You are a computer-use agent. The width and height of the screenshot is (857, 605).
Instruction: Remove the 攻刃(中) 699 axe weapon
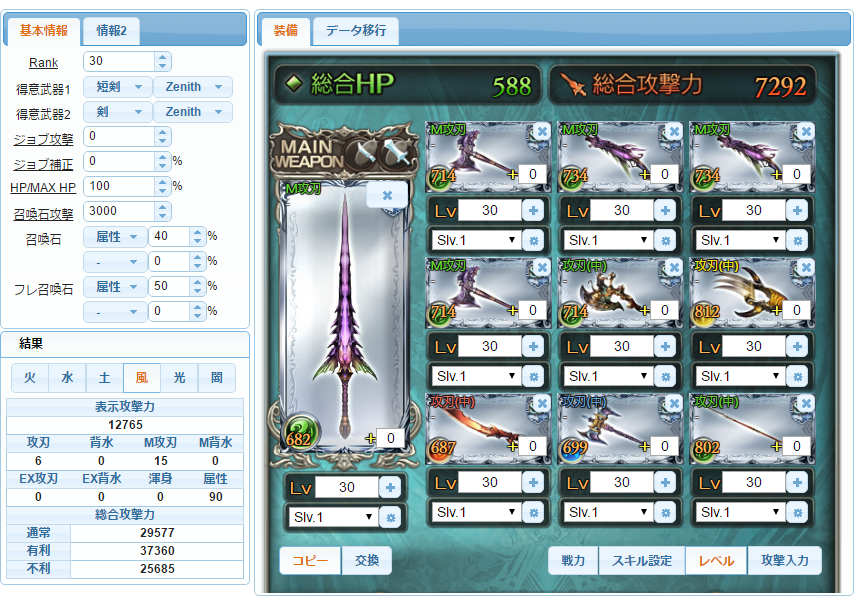674,403
